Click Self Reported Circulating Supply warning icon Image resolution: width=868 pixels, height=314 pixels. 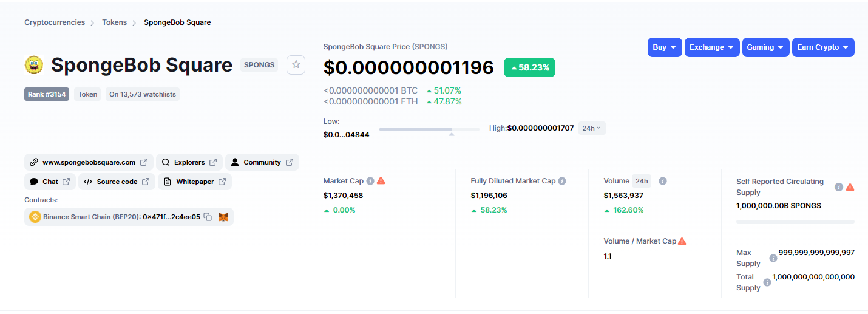pos(850,187)
